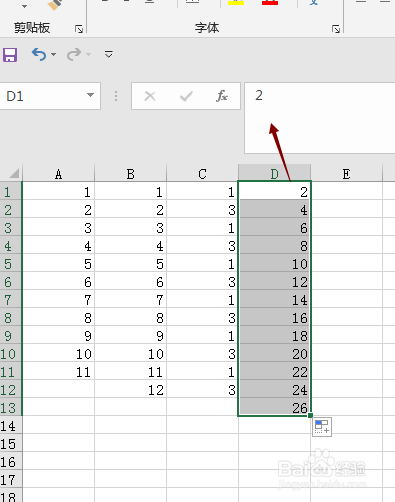This screenshot has width=395, height=502.
Task: Select row 10 header
Action: (11, 354)
